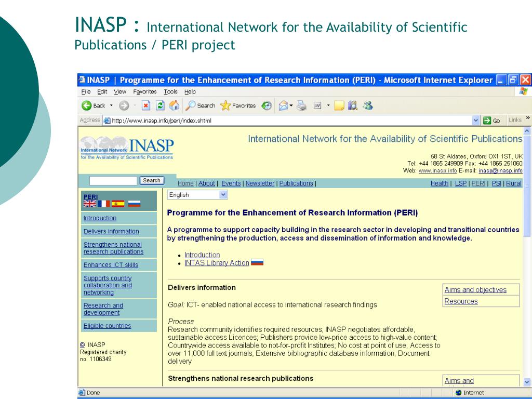Click the Research books icon
Viewport: 532px width, 399px height.
point(353,105)
